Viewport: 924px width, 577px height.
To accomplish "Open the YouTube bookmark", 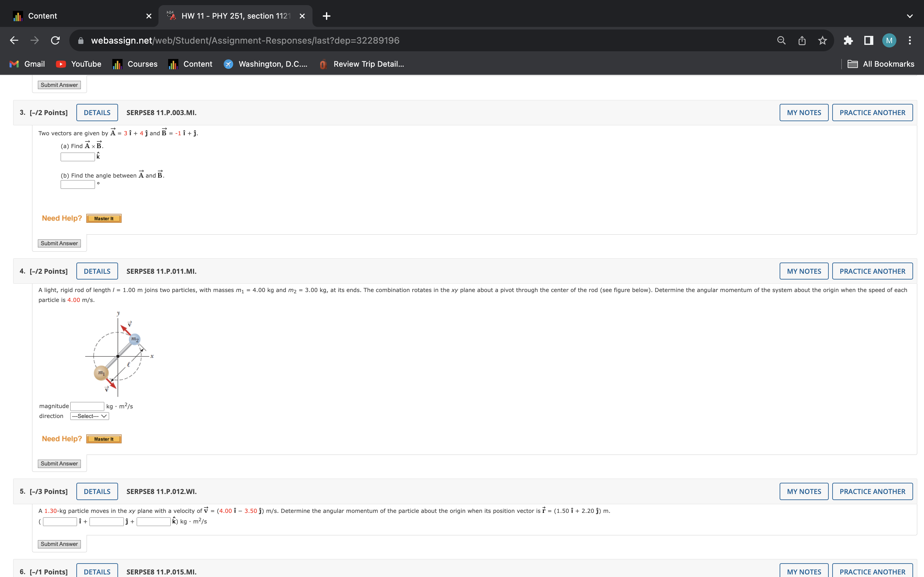I will [x=79, y=64].
